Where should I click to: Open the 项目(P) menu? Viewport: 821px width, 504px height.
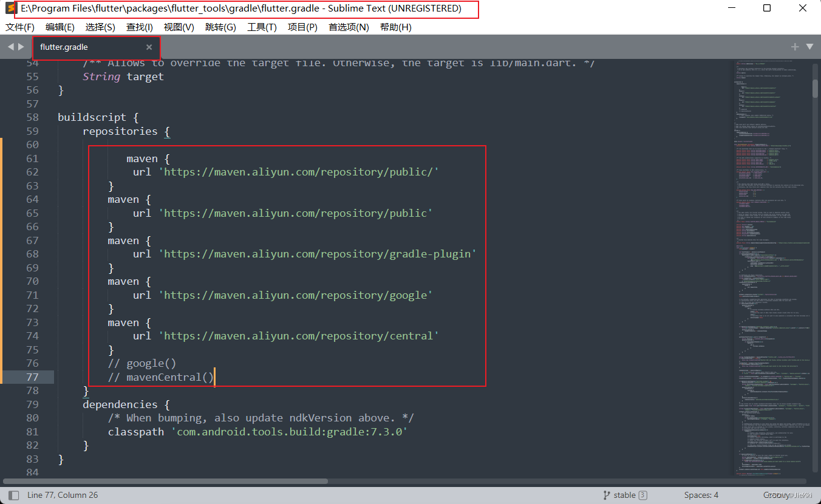point(302,27)
